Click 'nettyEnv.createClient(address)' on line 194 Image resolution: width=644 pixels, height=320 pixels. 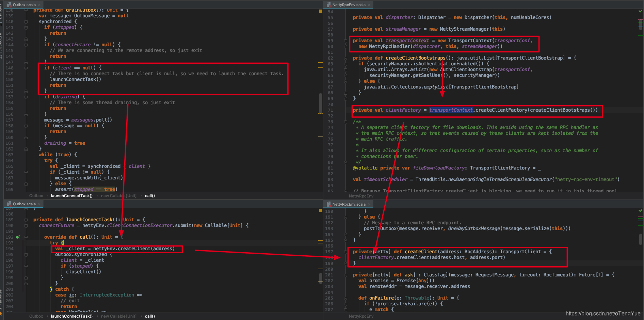pyautogui.click(x=134, y=249)
